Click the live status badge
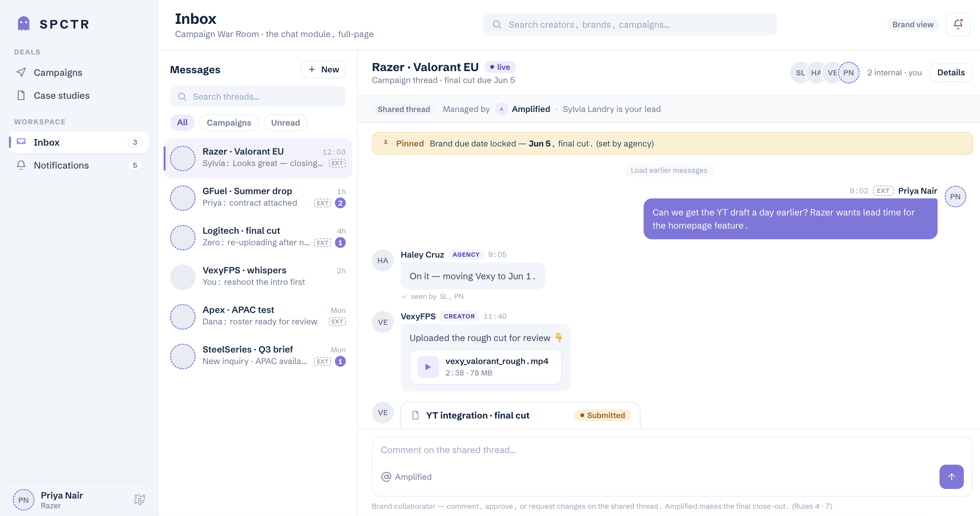Viewport: 980px width, 516px height. coord(500,67)
